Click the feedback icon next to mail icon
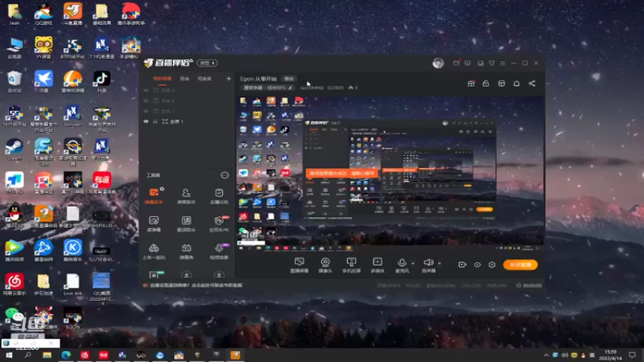 (x=468, y=64)
